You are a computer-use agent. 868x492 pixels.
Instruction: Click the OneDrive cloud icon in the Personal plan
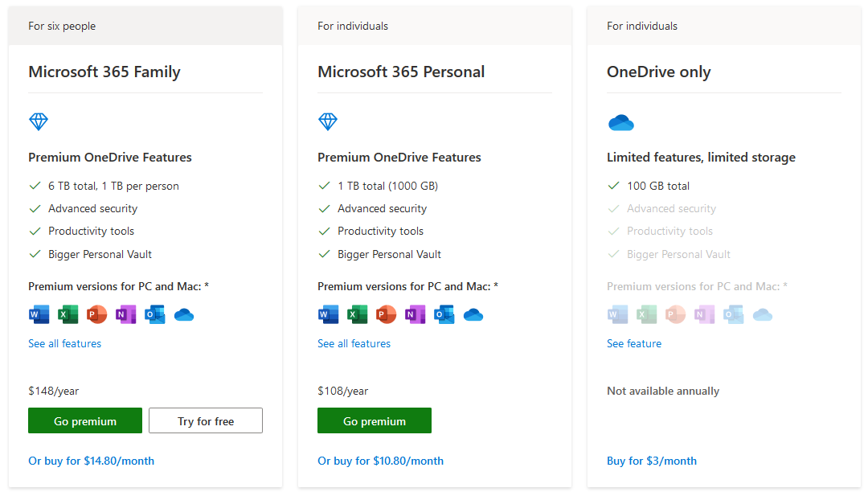[x=473, y=315]
